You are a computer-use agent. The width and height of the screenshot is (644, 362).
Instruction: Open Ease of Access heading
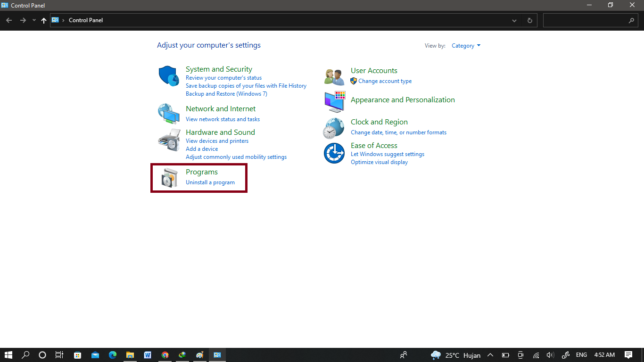374,146
